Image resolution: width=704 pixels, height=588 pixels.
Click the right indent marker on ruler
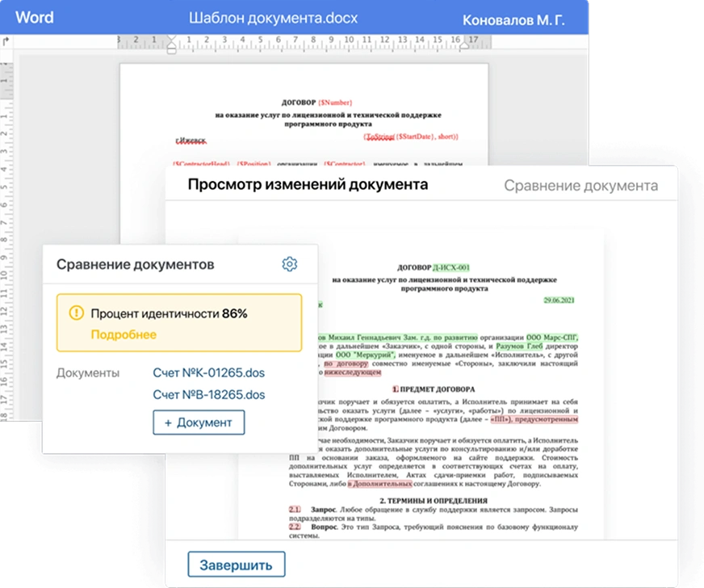point(464,46)
